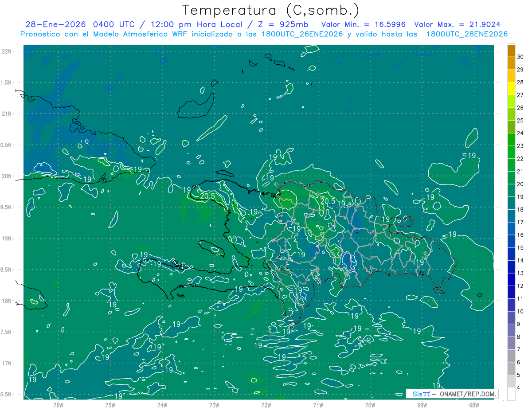Click the legend value "25"
The width and height of the screenshot is (532, 411).
tap(520, 120)
